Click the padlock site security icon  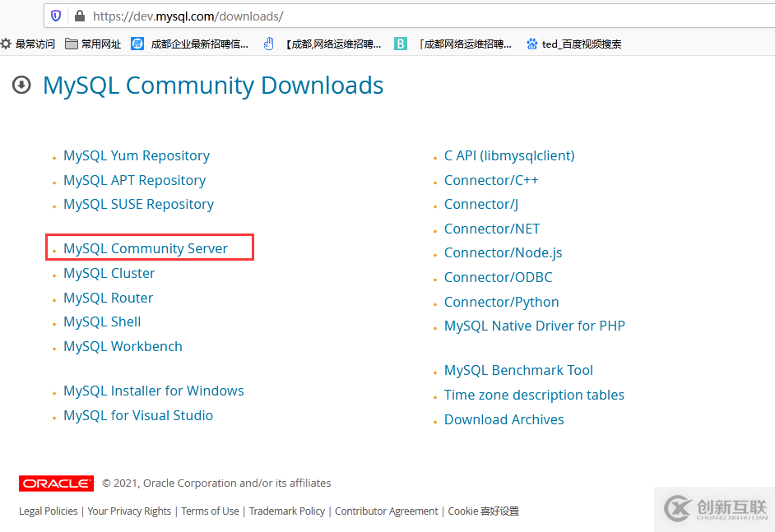pyautogui.click(x=80, y=16)
